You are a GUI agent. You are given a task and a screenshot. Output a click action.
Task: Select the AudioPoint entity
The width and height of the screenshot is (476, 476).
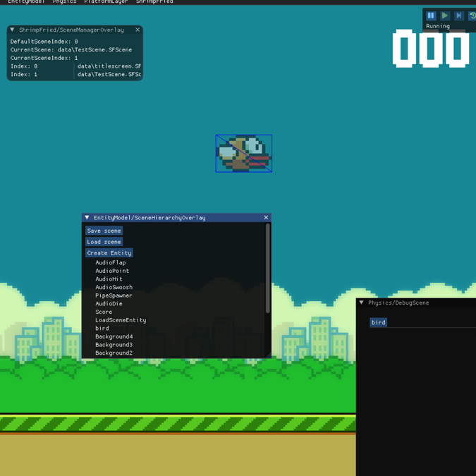coord(112,271)
